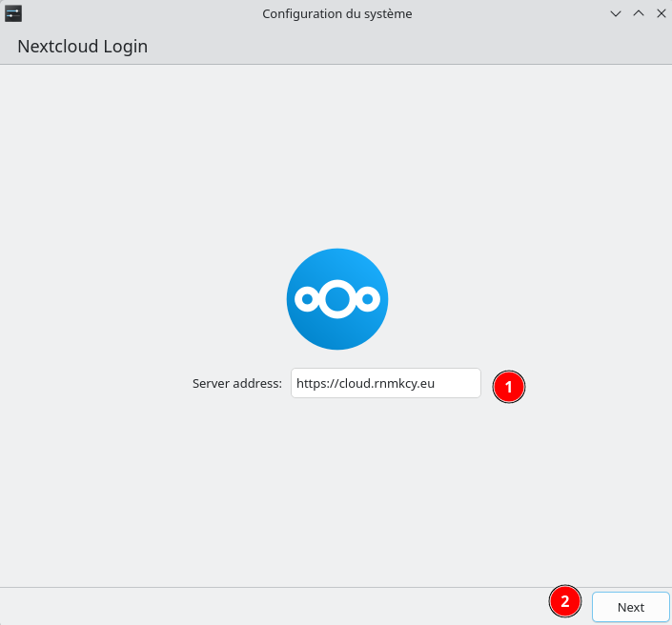Click empty footer bar left of marker 2
Image resolution: width=672 pixels, height=625 pixels.
click(267, 606)
